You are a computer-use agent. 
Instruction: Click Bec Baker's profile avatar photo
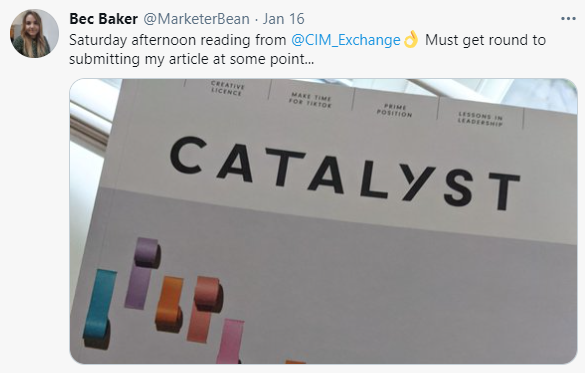click(x=34, y=34)
